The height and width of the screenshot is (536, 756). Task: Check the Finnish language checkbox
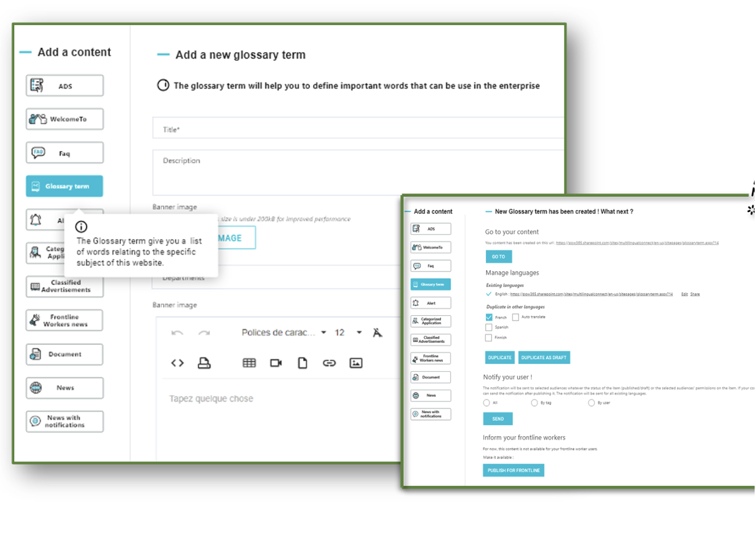coord(489,337)
